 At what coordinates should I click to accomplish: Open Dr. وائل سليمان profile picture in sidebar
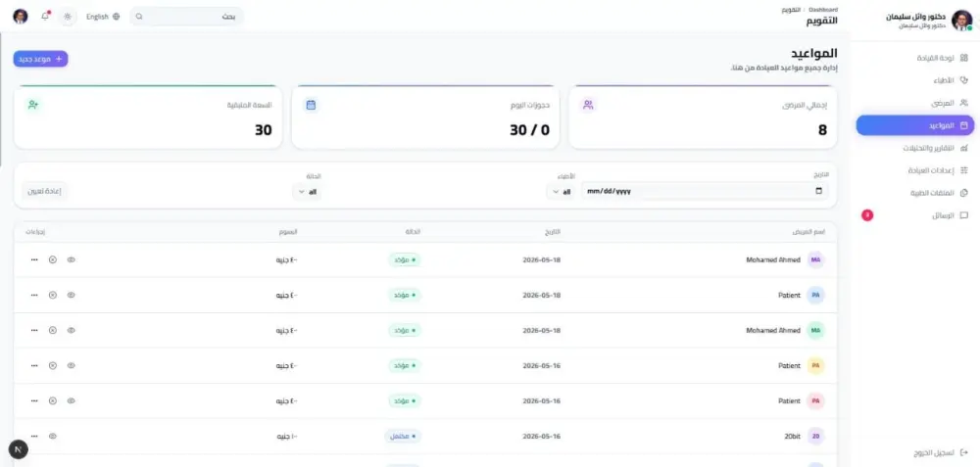[961, 20]
